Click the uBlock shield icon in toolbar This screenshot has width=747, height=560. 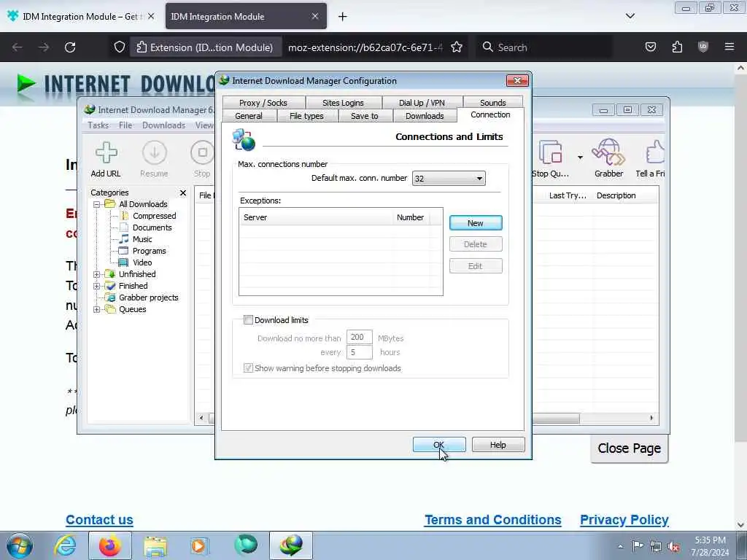(703, 47)
